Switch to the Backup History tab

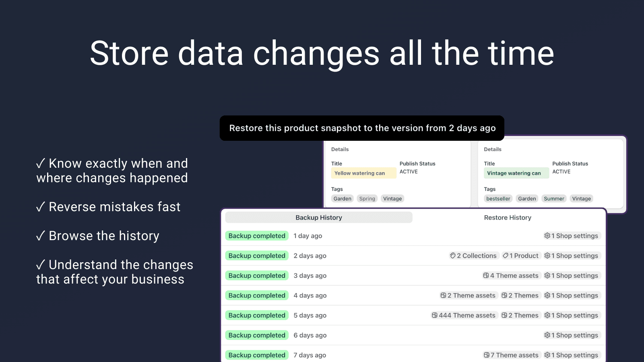(x=318, y=217)
